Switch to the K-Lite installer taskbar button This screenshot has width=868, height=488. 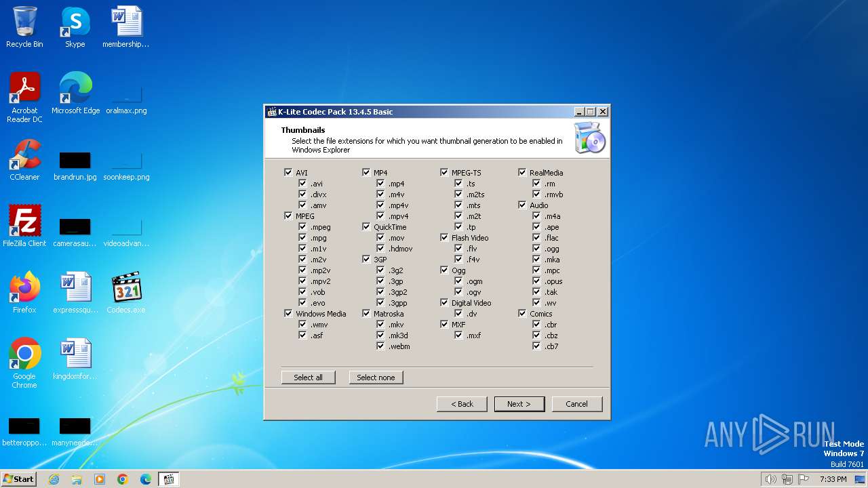(x=169, y=479)
